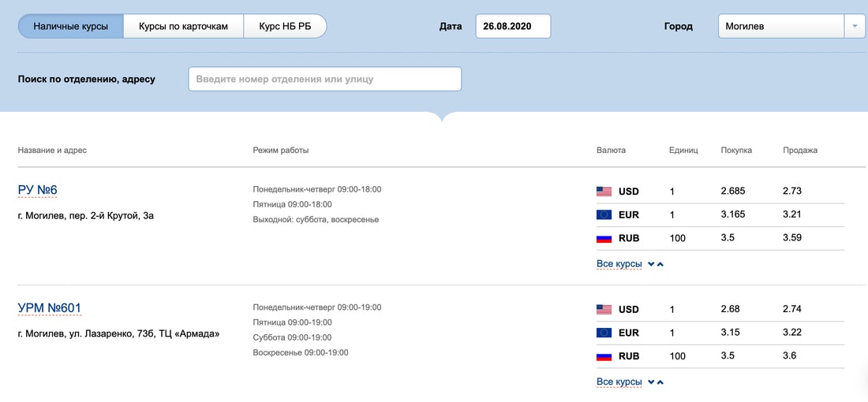Expand 'Все курсы' for РУ №6
The height and width of the screenshot is (402, 868).
click(619, 264)
